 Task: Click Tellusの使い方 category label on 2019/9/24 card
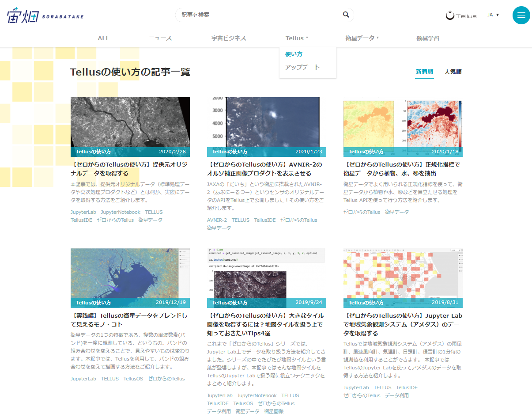(230, 303)
